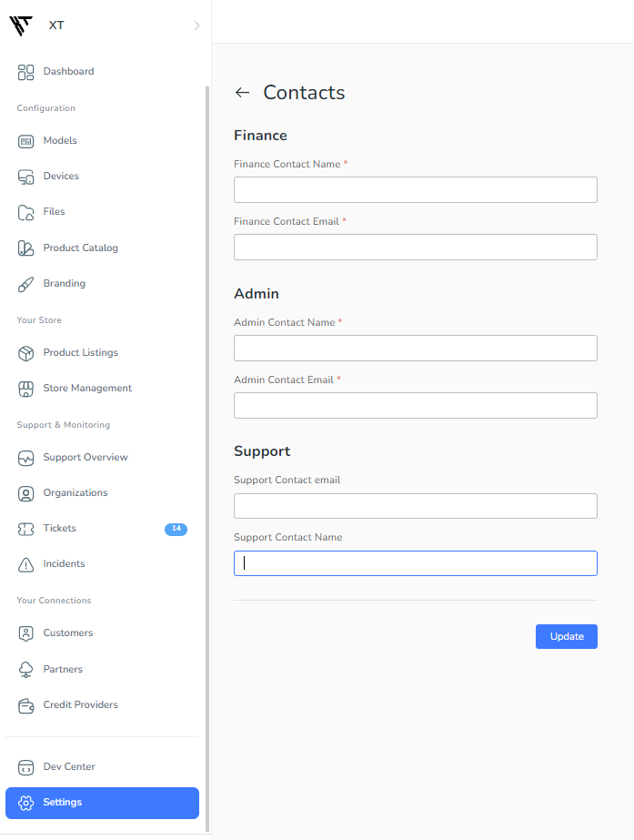Click the sidebar vertical scrollbar
The width and height of the screenshot is (634, 840).
click(207, 459)
